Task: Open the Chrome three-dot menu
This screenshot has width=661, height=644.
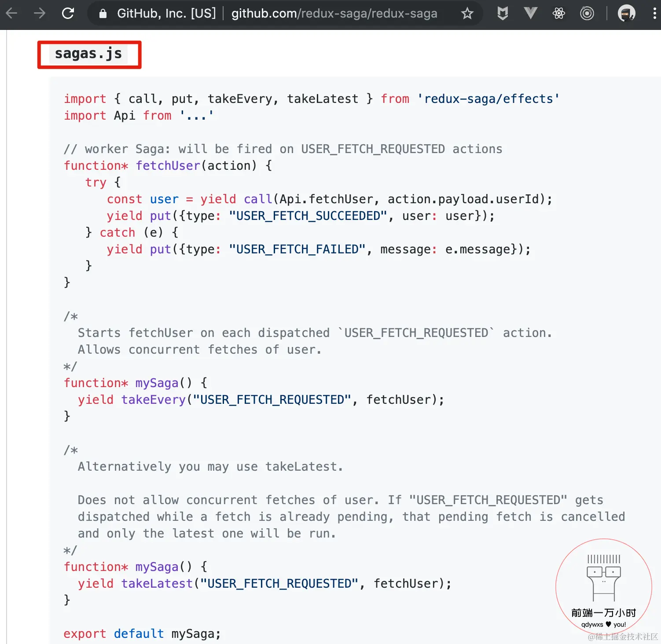Action: coord(654,14)
